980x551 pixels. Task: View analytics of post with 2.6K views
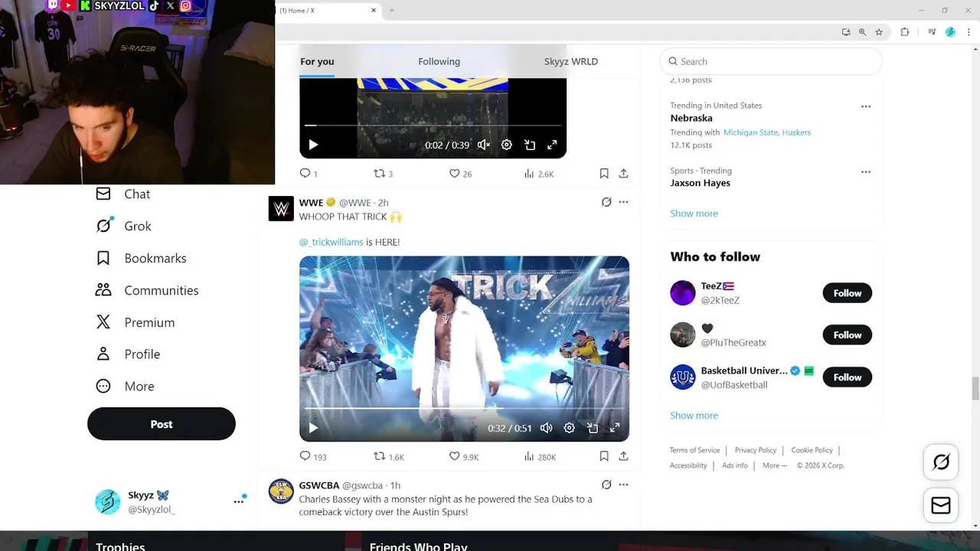tap(539, 174)
